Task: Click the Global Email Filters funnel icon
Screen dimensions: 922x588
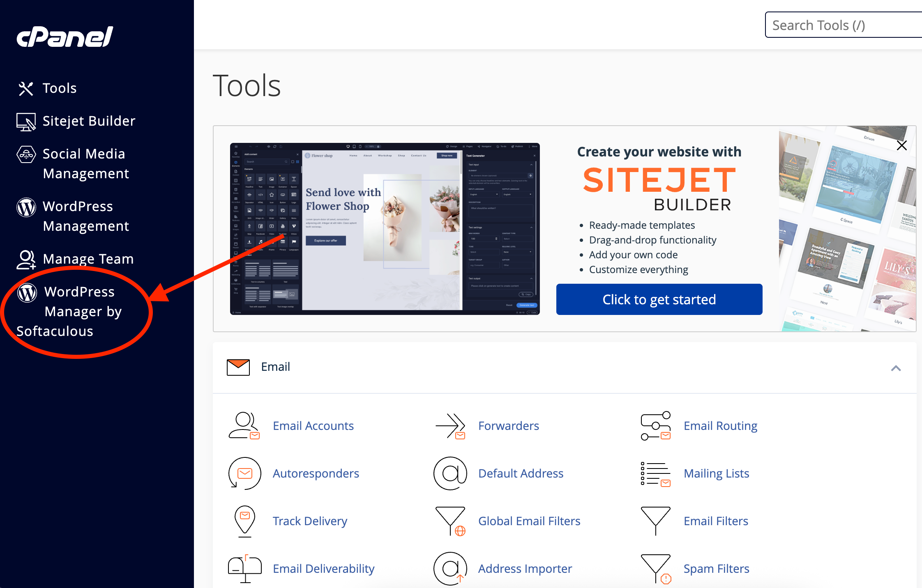Action: point(450,521)
